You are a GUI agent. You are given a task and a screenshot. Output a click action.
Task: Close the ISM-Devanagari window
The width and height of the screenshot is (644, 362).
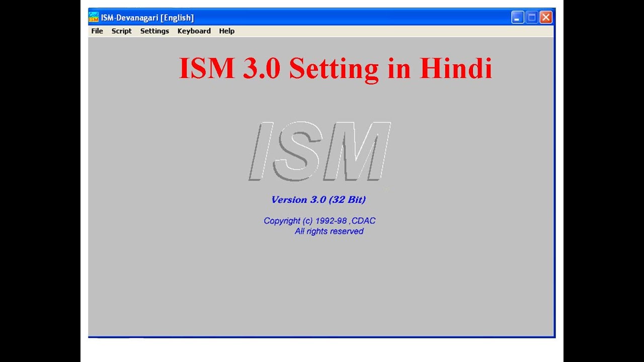(x=546, y=18)
